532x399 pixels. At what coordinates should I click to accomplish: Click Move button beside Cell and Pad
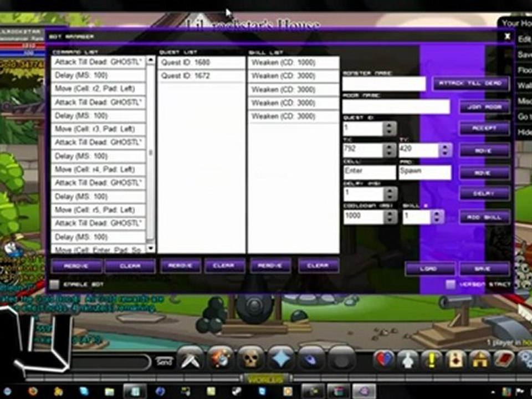coord(484,173)
